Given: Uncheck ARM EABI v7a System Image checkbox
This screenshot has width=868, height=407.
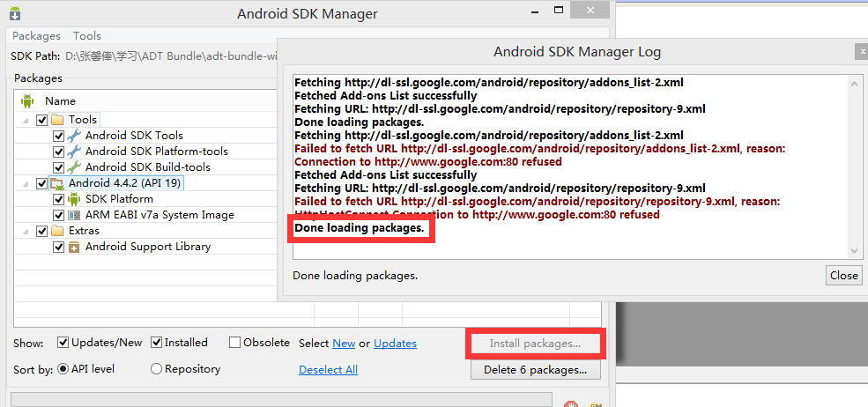Looking at the screenshot, I should pos(58,215).
